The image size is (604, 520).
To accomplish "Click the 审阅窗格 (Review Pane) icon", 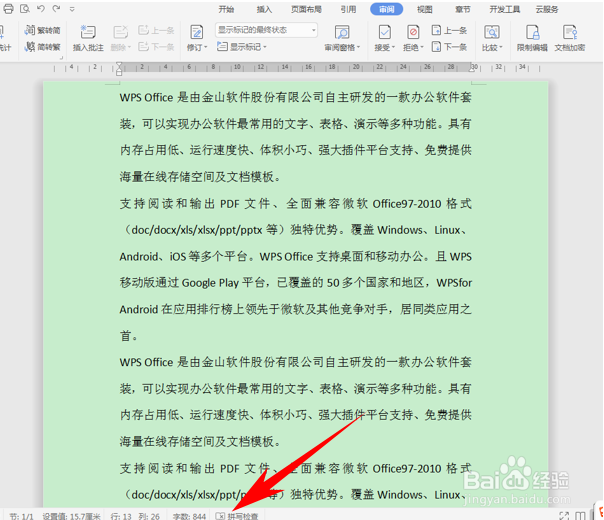I will 342,32.
